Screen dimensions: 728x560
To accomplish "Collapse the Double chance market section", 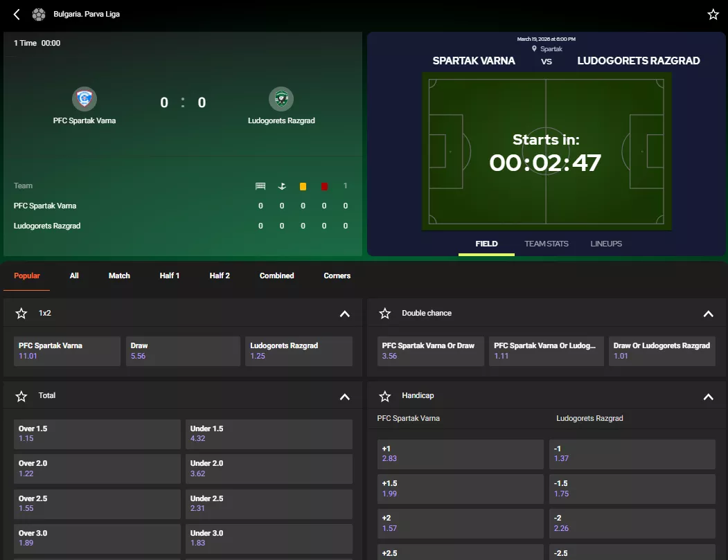I will point(708,314).
